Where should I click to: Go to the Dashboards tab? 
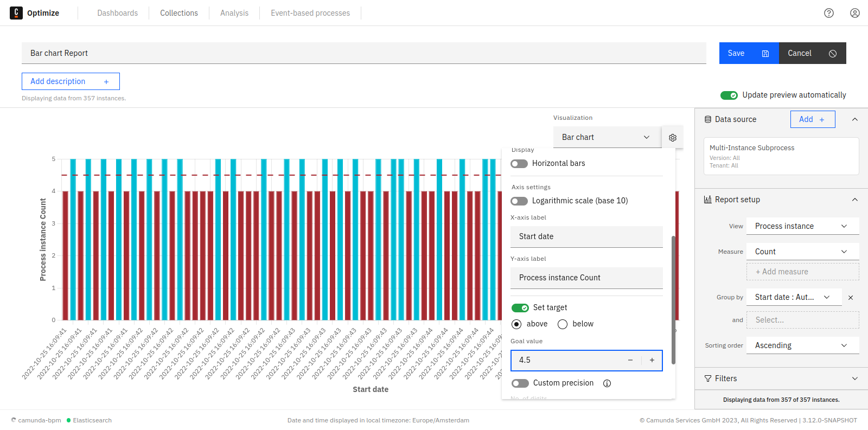click(117, 13)
